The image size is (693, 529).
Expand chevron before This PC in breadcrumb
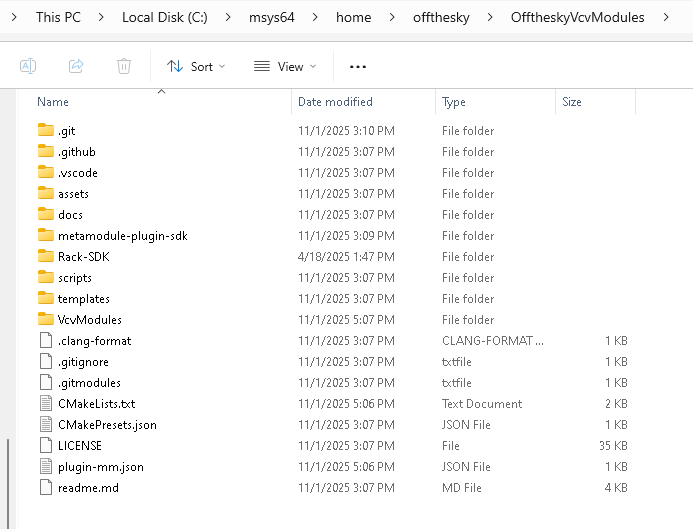tap(15, 17)
